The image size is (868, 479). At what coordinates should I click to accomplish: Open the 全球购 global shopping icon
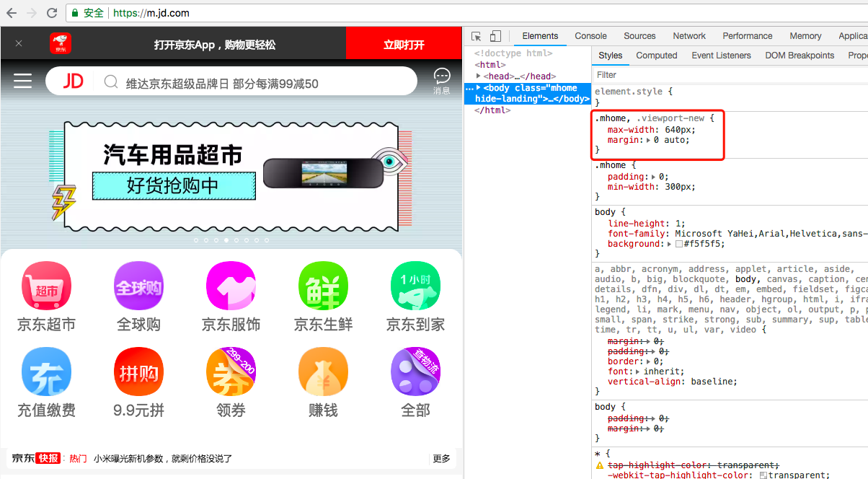138,286
